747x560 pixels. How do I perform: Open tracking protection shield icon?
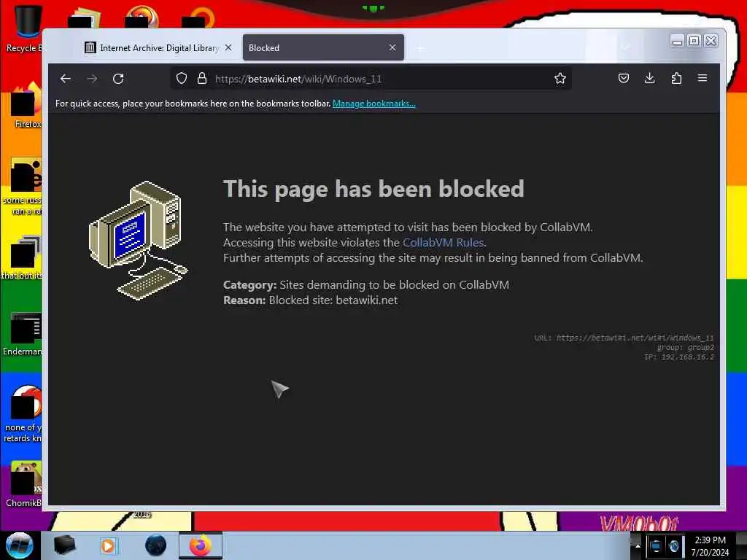point(182,79)
